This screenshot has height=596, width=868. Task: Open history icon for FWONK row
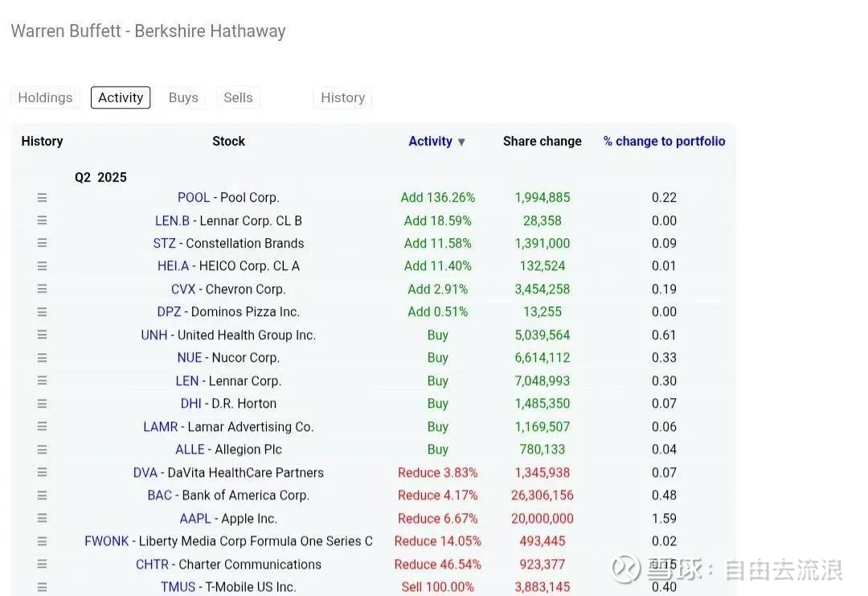click(x=42, y=541)
